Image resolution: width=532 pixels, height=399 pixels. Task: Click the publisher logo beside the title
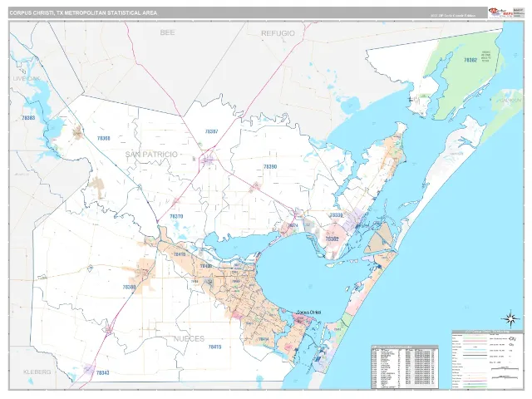[500, 13]
